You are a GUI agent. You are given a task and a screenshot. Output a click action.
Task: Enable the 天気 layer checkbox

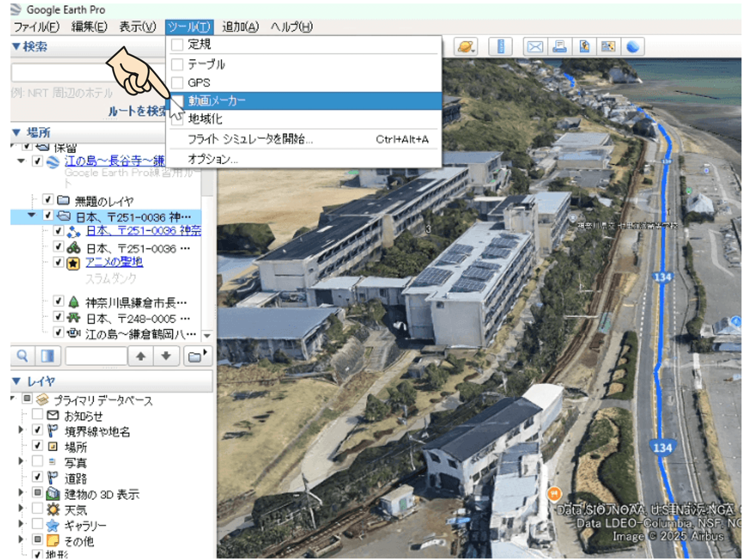(37, 508)
